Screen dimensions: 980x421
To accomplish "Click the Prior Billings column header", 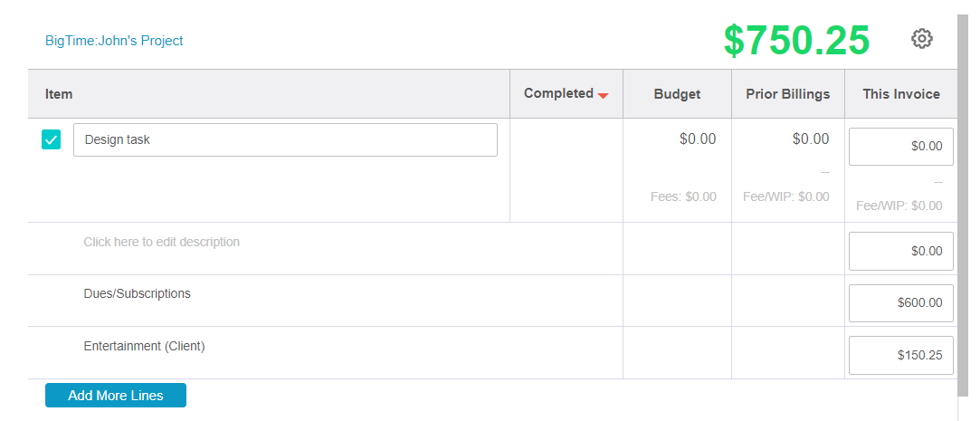I will [x=787, y=94].
